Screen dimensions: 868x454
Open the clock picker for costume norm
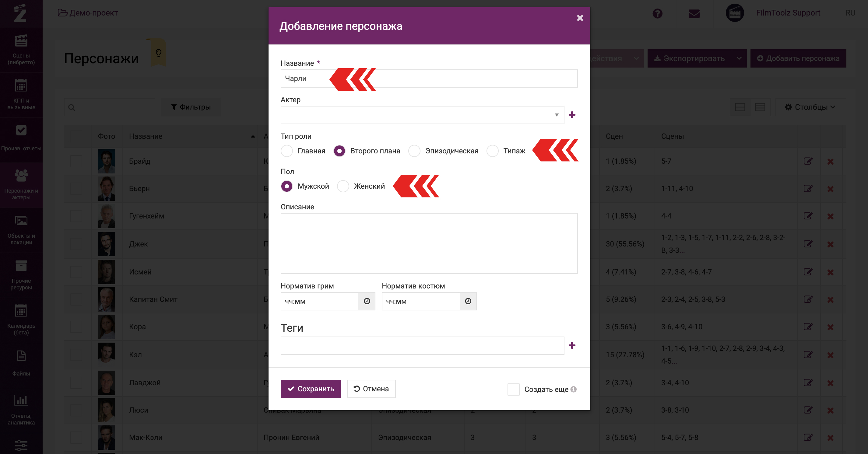(x=468, y=301)
